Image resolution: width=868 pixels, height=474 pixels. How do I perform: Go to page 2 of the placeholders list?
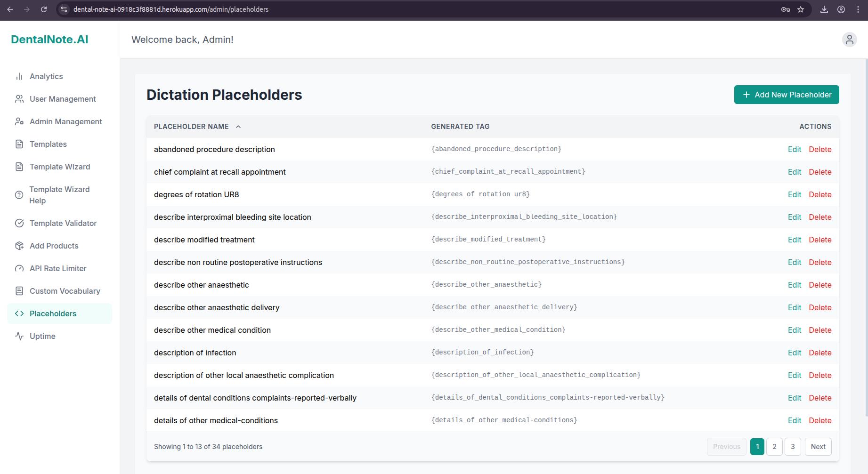[x=775, y=446]
